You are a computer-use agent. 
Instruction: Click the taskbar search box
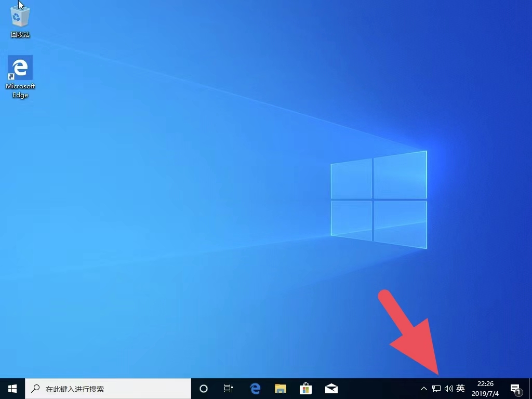[108, 389]
